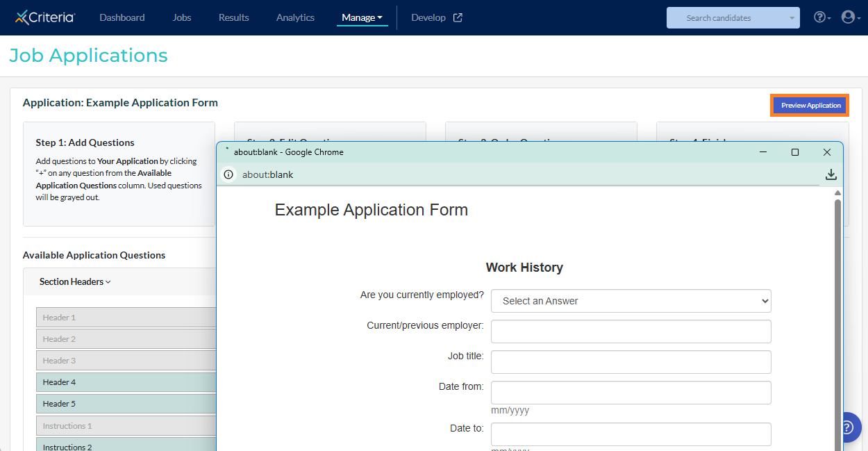Click the popup window vertical scrollbar
Image resolution: width=868 pixels, height=451 pixels.
[837, 313]
